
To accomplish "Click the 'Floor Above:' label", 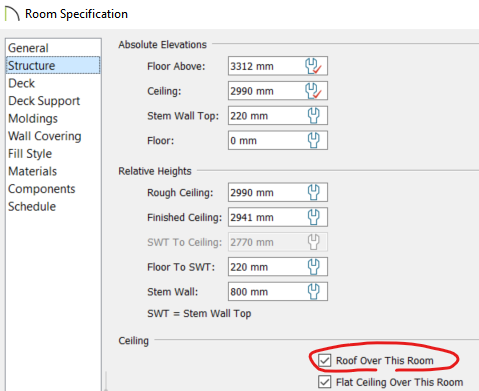I will click(176, 66).
